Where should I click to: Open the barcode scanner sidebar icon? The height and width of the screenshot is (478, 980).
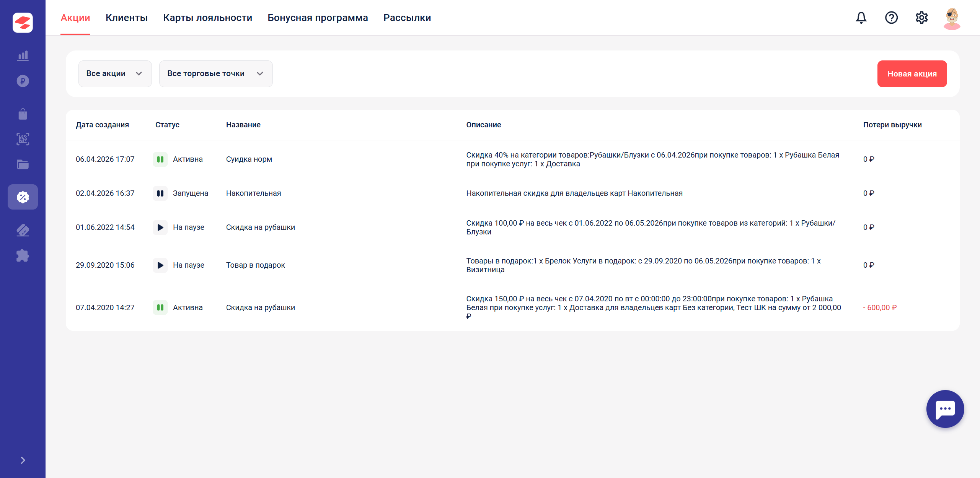pos(23,139)
